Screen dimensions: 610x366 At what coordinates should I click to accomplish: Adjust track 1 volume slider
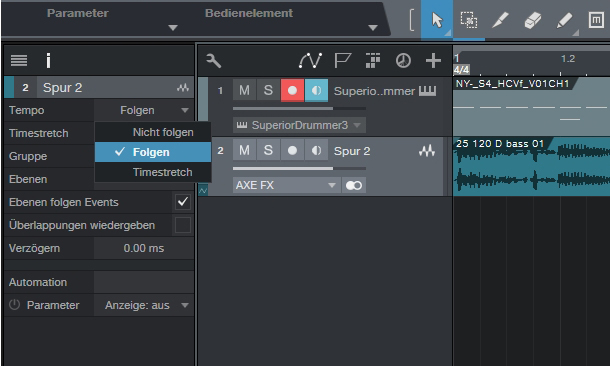[x=299, y=109]
